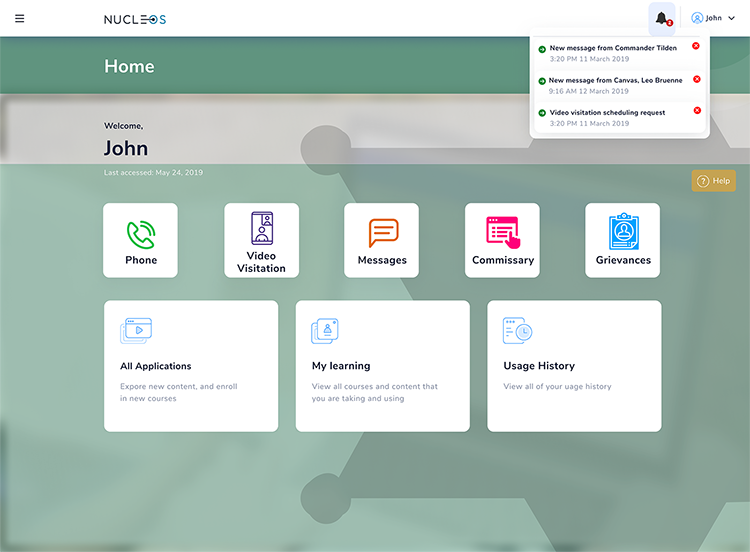Open Usage History heading

click(539, 366)
